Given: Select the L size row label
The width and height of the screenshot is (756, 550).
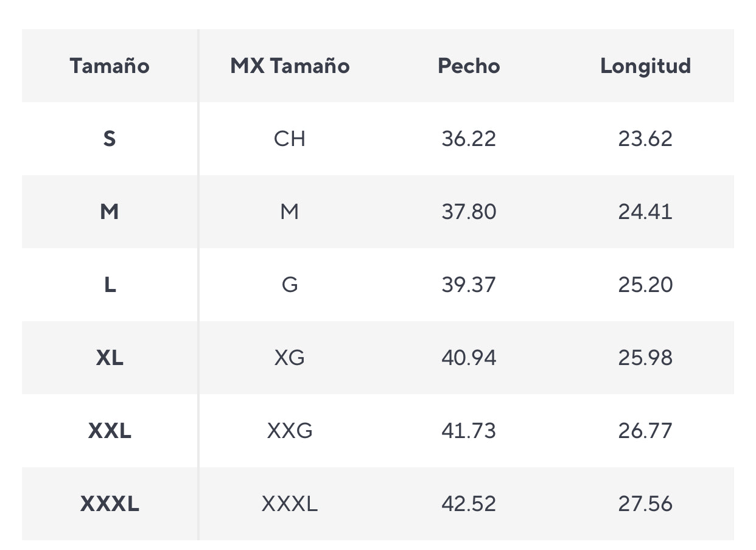Looking at the screenshot, I should click(110, 285).
